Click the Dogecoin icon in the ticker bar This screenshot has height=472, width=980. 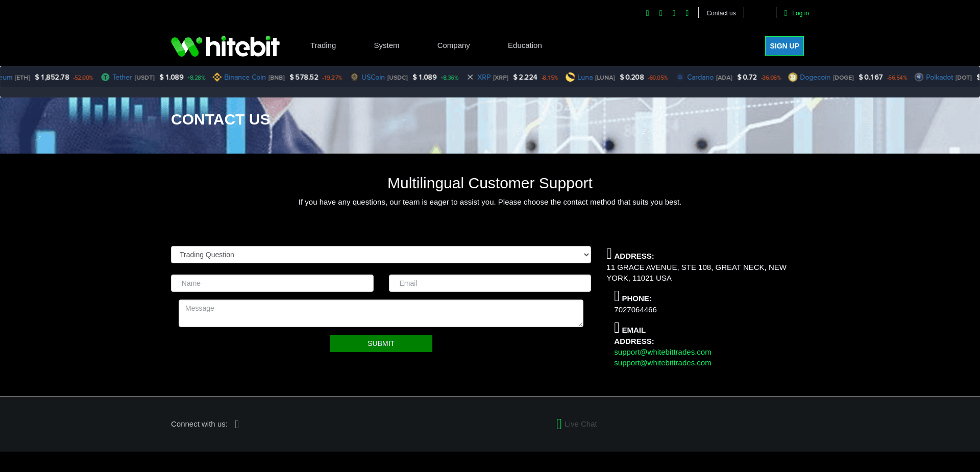[x=793, y=77]
